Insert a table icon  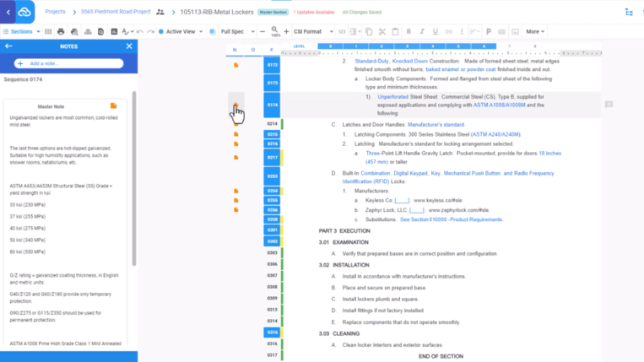[x=502, y=31]
